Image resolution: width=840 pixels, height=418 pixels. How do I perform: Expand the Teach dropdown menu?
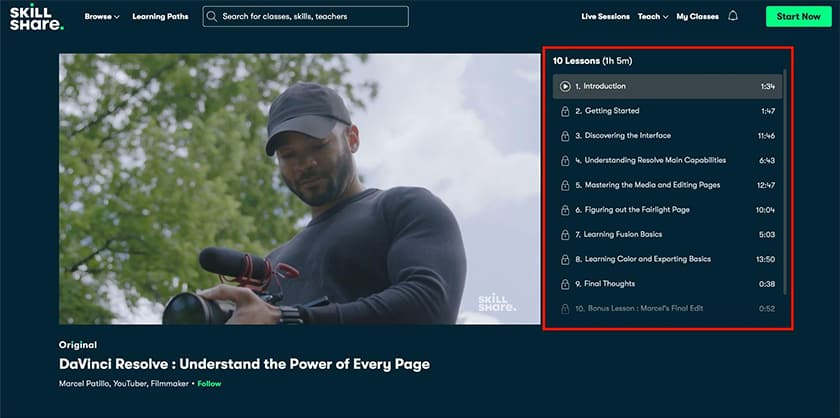coord(653,17)
